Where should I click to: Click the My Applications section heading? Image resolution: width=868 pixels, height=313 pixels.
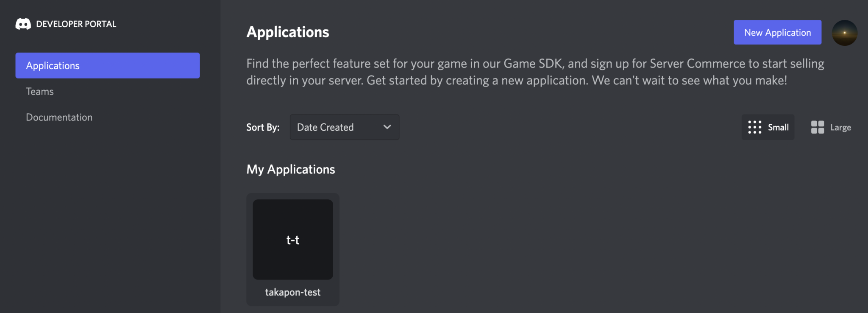(x=291, y=170)
